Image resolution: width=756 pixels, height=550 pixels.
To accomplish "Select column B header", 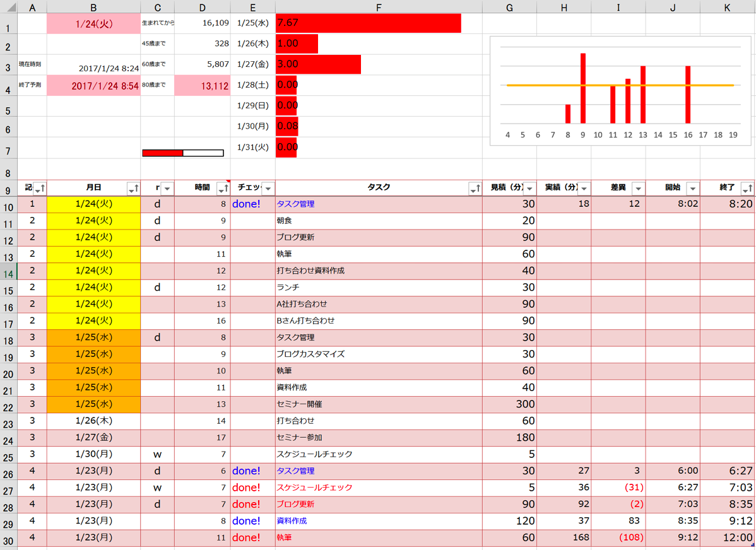I will [x=93, y=7].
